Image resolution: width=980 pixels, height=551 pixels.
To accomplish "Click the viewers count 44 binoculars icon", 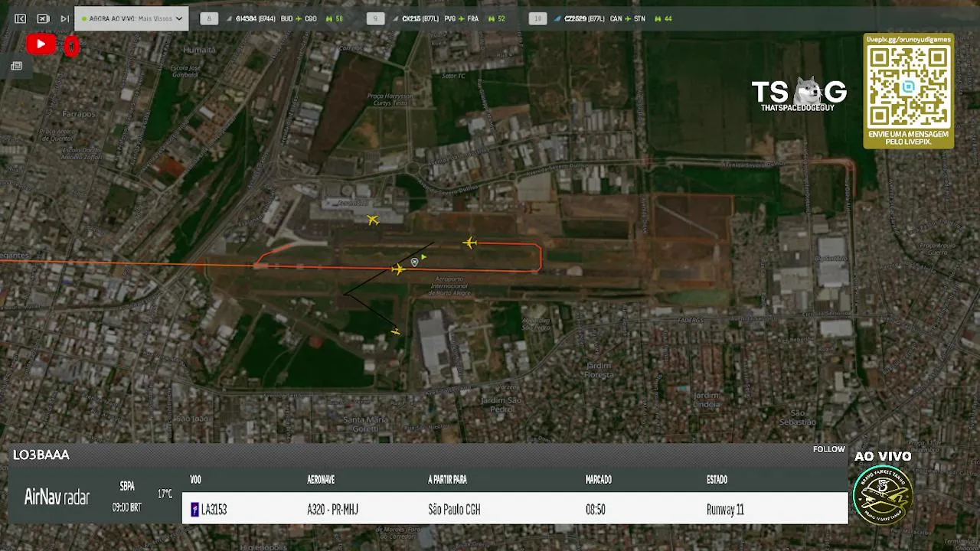I will [658, 18].
